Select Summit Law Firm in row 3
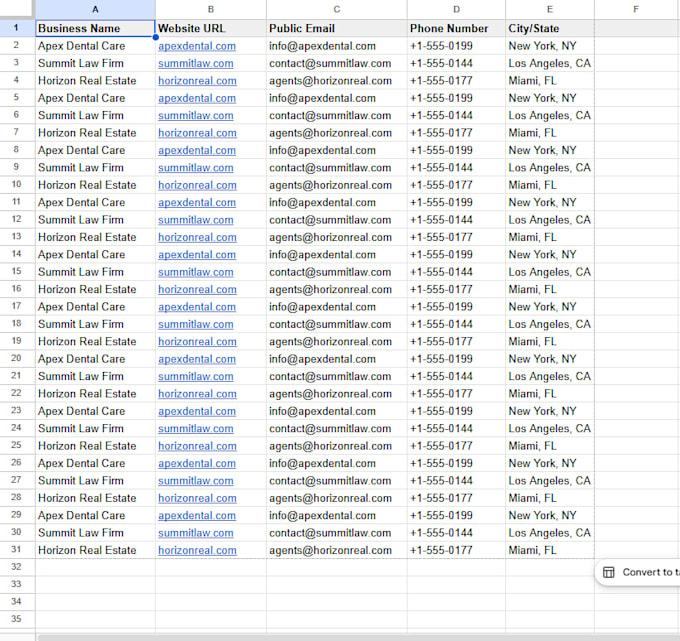The height and width of the screenshot is (641, 680). click(95, 63)
